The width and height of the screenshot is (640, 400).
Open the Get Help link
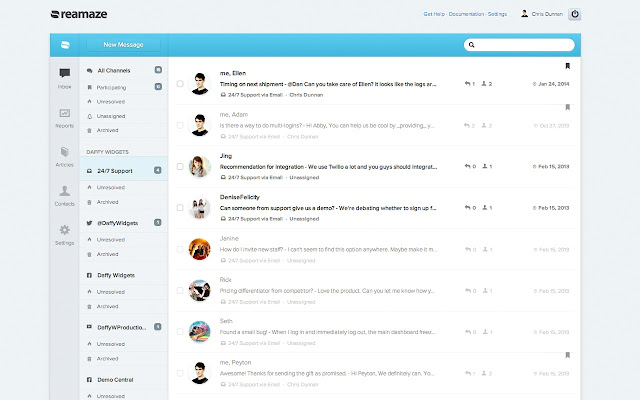pos(434,14)
